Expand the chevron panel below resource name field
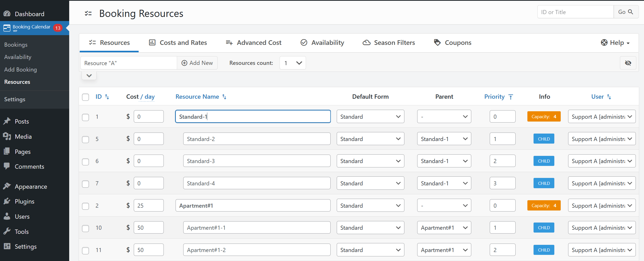 tap(89, 76)
